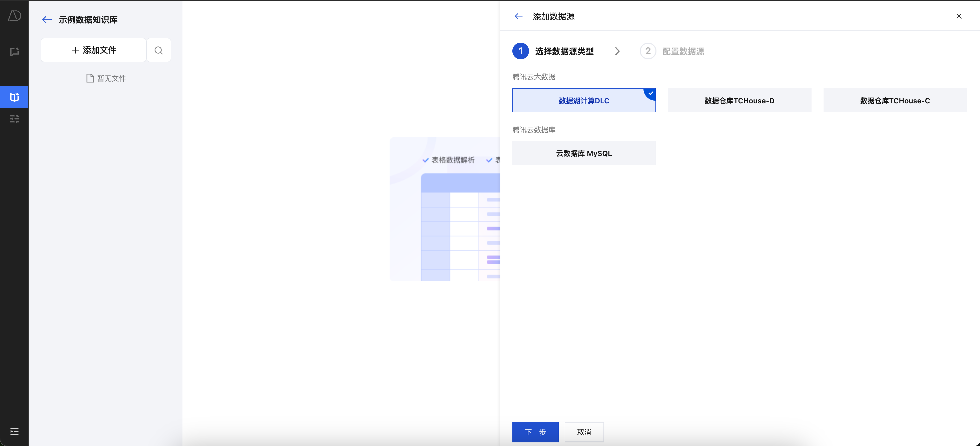This screenshot has height=446, width=980.
Task: Click the app logo in sidebar
Action: pos(14,16)
